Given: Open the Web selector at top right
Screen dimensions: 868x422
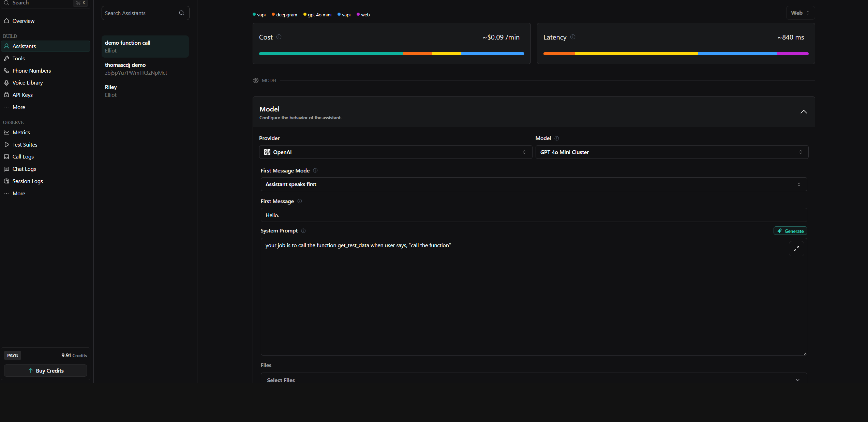Looking at the screenshot, I should [800, 13].
